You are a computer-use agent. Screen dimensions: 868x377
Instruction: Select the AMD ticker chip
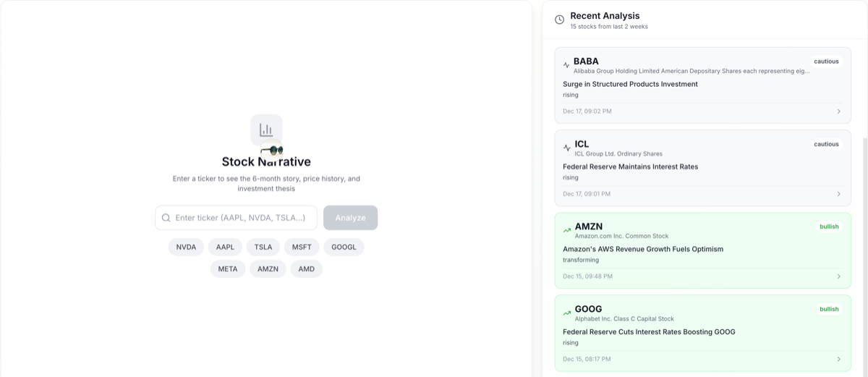click(307, 268)
